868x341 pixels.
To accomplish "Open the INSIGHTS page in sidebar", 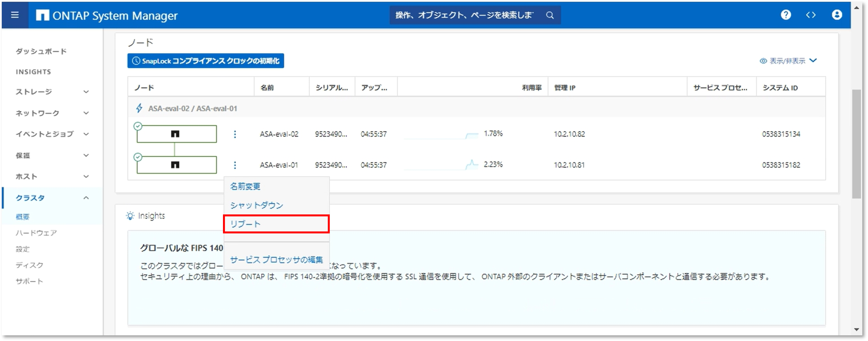I will point(33,72).
